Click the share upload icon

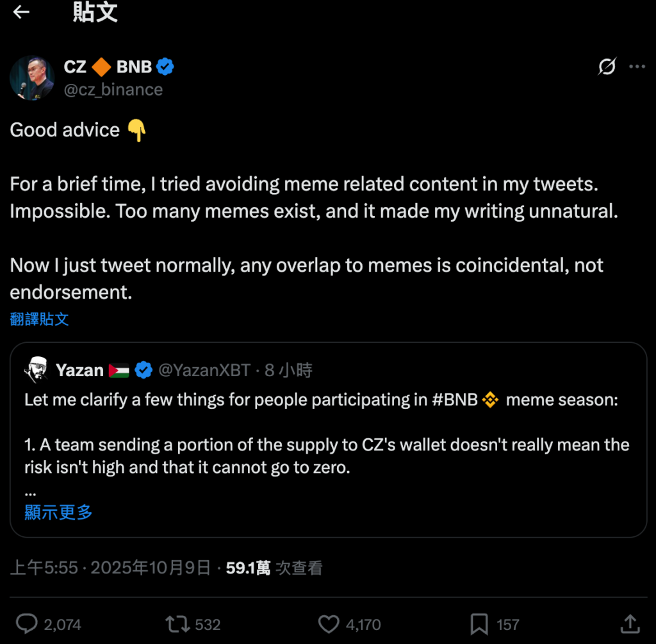(x=630, y=623)
